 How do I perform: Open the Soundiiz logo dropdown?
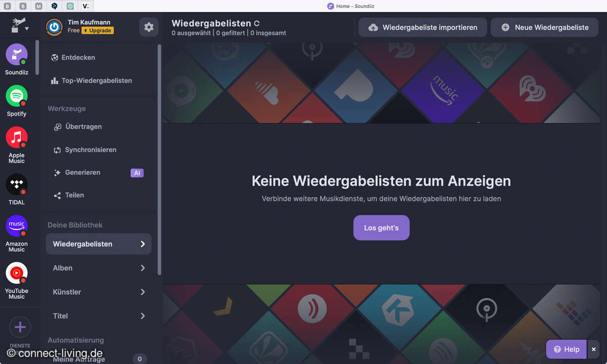[19, 25]
